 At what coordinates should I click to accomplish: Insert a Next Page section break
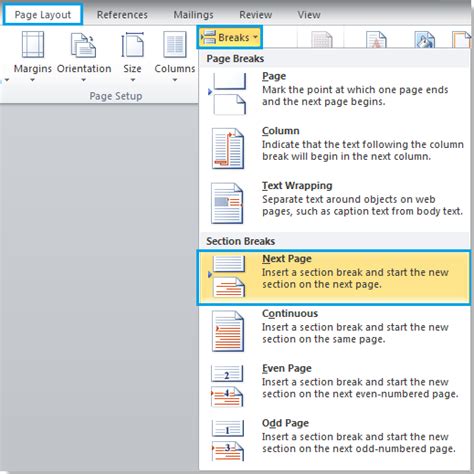point(333,277)
